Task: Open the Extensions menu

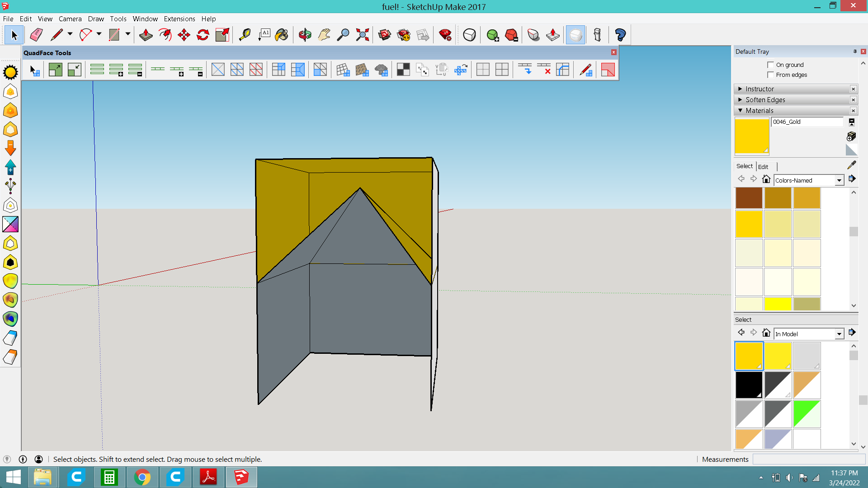Action: point(179,19)
